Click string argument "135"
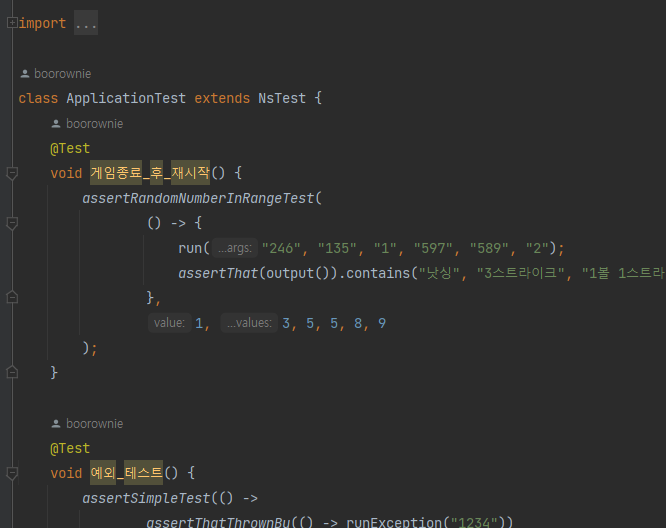 click(337, 248)
